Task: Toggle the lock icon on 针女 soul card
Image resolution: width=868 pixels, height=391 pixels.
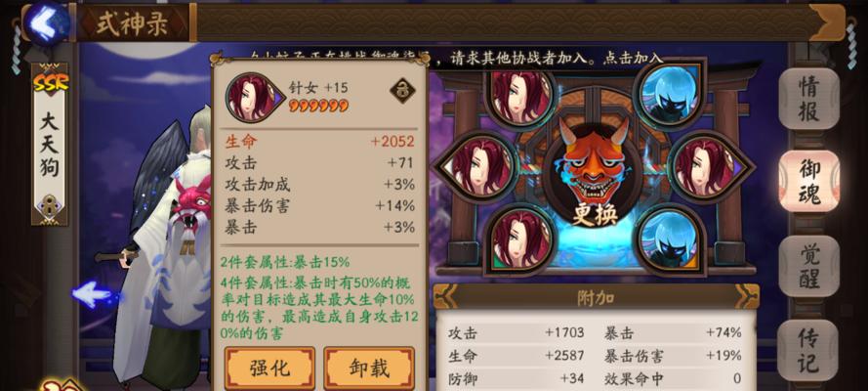Action: [402, 90]
